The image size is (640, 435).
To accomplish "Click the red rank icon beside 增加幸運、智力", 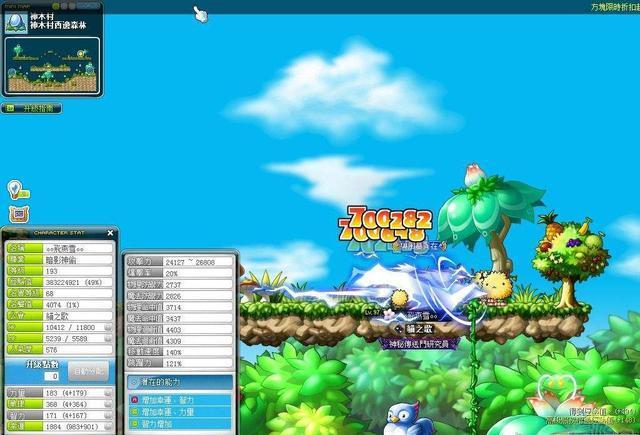I will (134, 400).
